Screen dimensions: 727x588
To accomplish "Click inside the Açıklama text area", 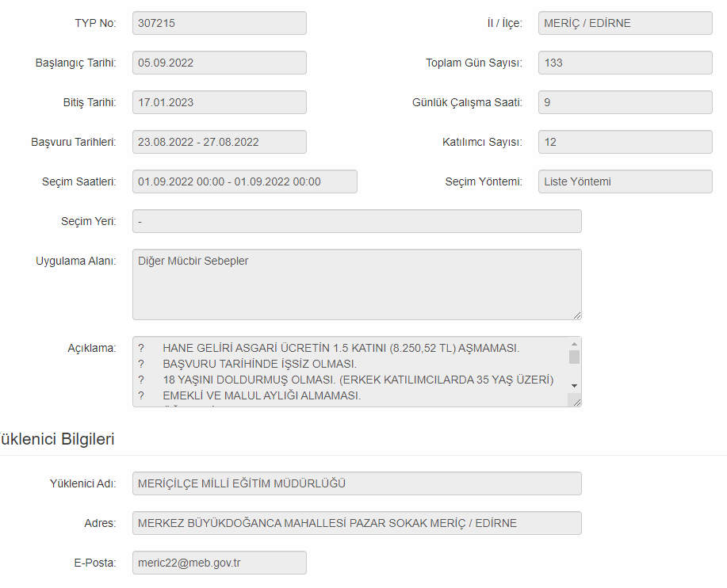I will [x=349, y=371].
